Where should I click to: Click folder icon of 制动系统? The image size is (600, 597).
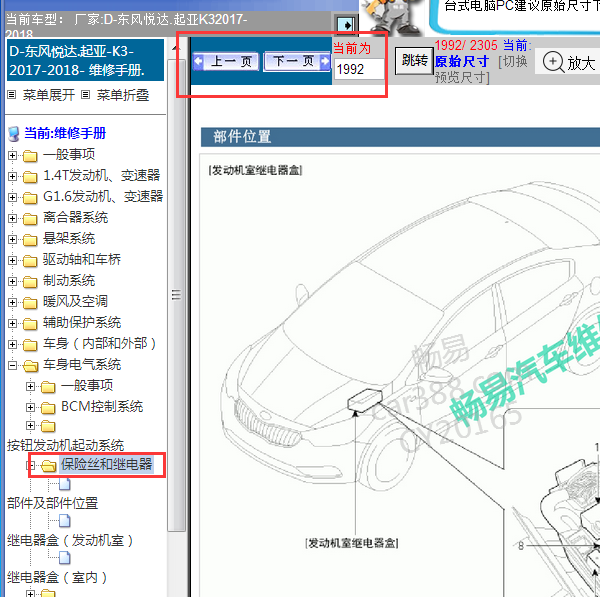tap(30, 282)
